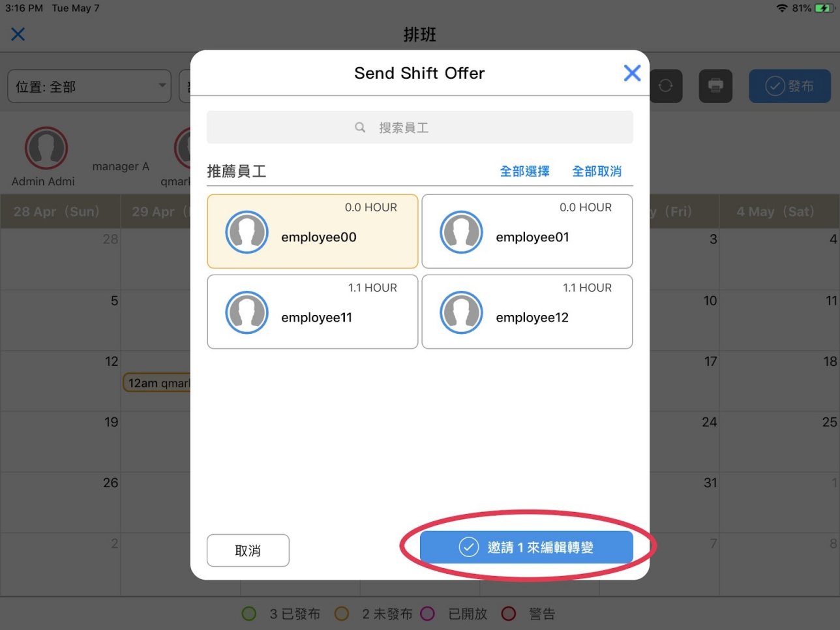Open the 位置: 全部 dropdown
840x630 pixels.
coord(89,86)
